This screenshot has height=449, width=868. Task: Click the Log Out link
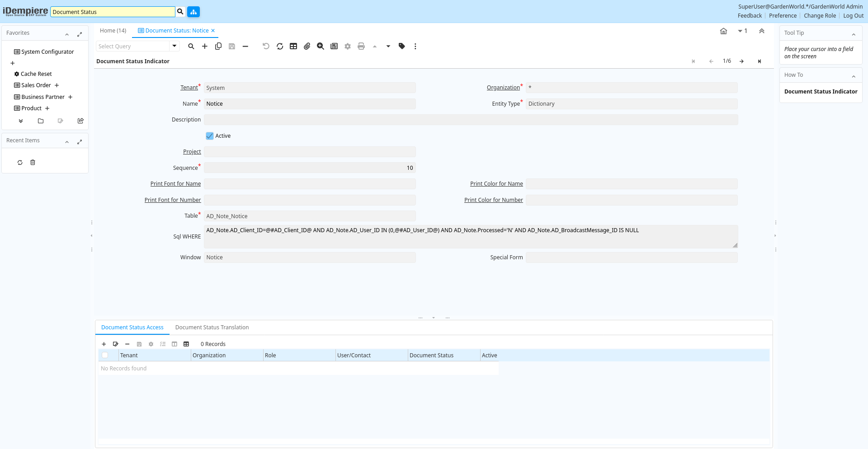point(853,16)
